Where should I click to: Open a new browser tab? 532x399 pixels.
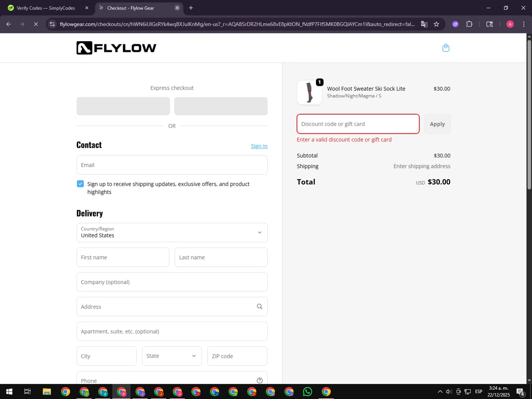[191, 8]
